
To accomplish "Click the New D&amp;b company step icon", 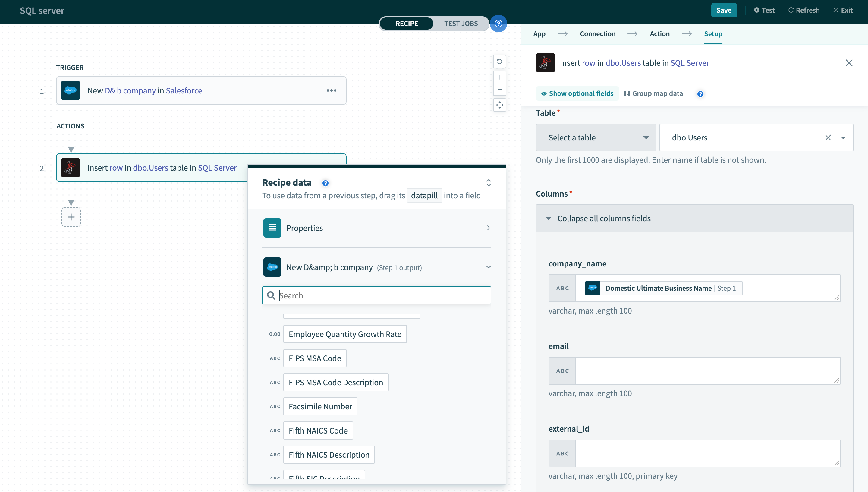I will pyautogui.click(x=272, y=267).
